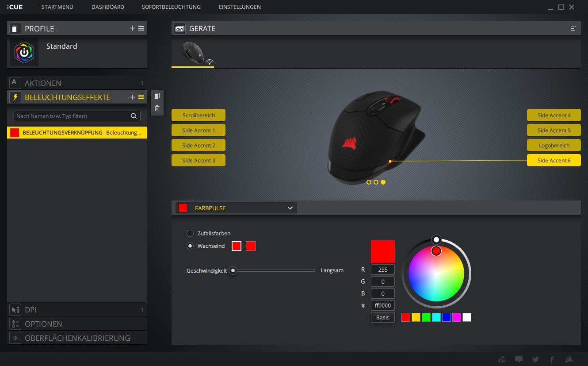Select the Standard profile icon

click(x=24, y=53)
